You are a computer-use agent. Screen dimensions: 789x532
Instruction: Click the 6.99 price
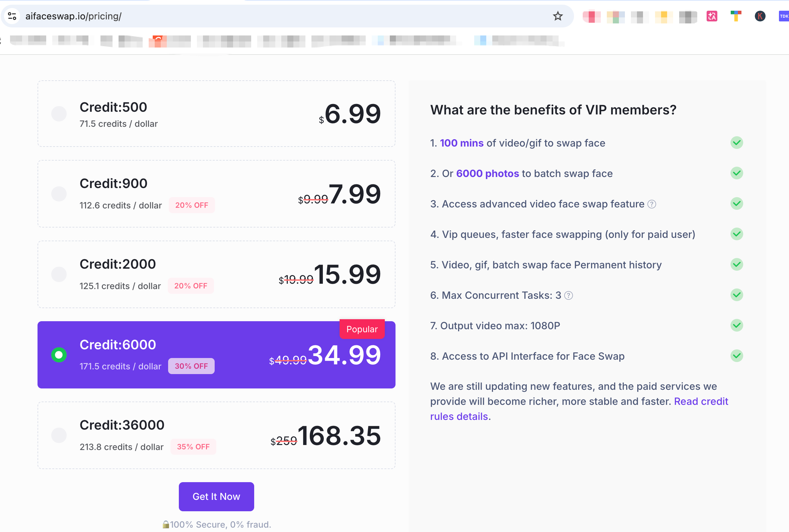(x=353, y=114)
